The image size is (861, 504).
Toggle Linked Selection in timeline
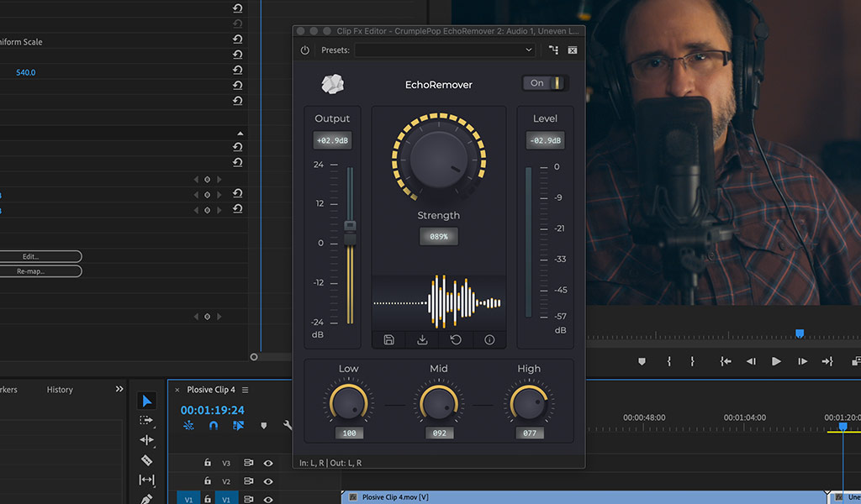(x=238, y=426)
